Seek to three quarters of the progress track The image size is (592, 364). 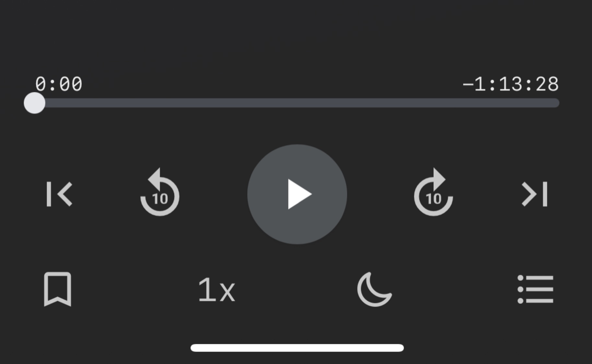pyautogui.click(x=428, y=103)
